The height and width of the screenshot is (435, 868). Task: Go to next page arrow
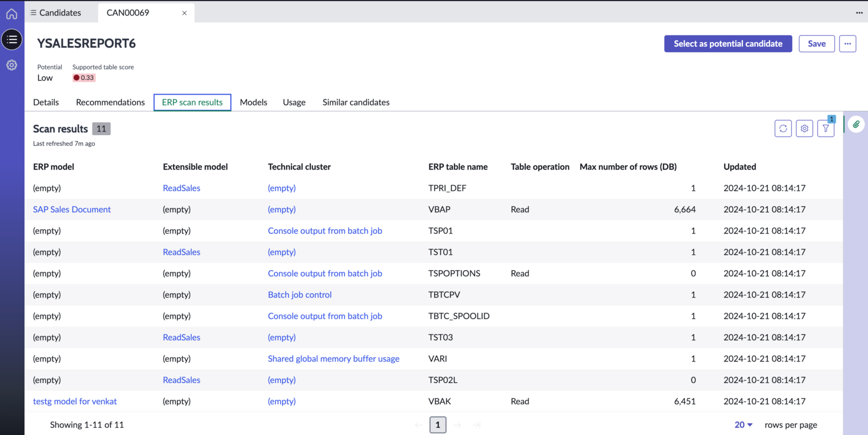457,425
